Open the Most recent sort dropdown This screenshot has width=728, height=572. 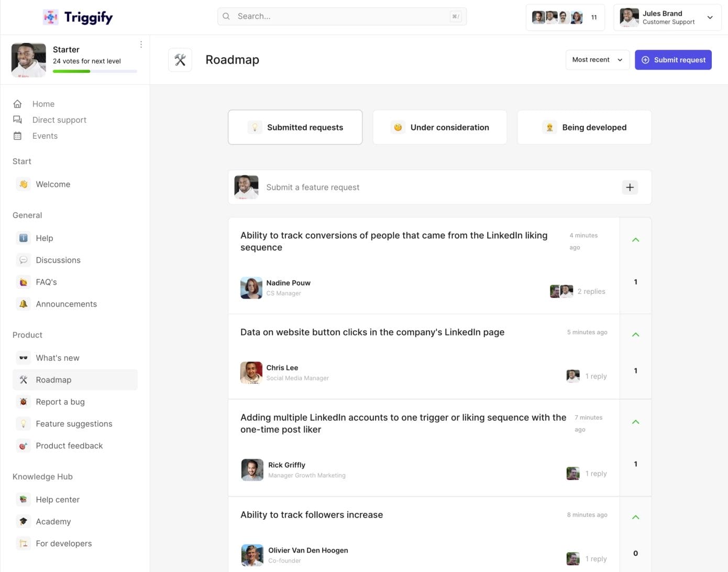pyautogui.click(x=597, y=60)
